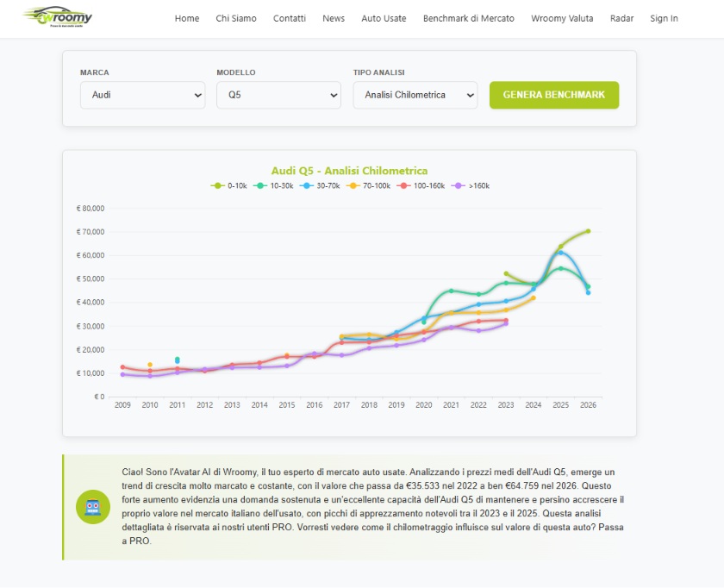Click the Genera Benchmark button
The width and height of the screenshot is (724, 588).
(x=554, y=95)
